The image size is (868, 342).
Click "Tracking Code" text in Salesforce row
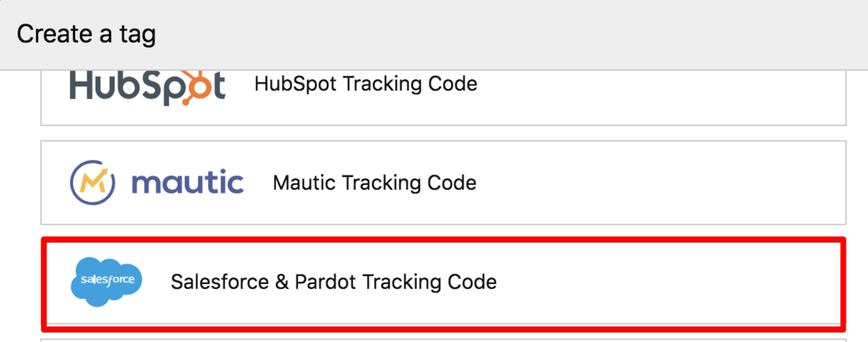pyautogui.click(x=429, y=282)
